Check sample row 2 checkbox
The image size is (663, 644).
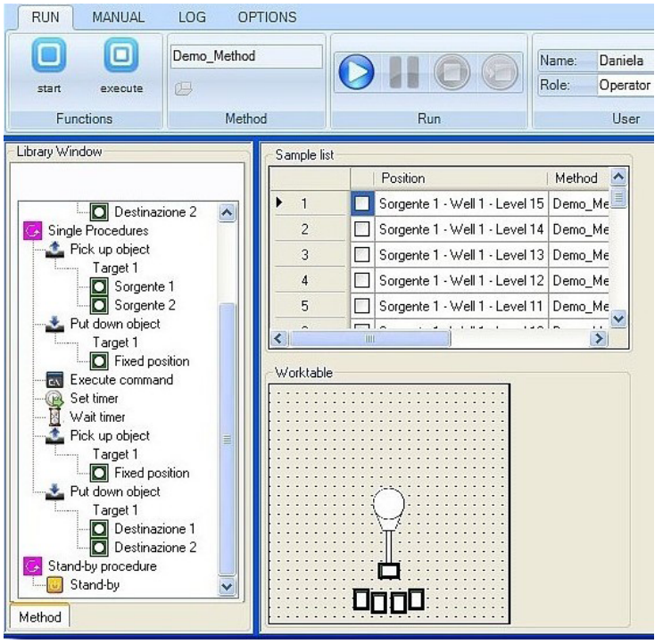click(362, 229)
